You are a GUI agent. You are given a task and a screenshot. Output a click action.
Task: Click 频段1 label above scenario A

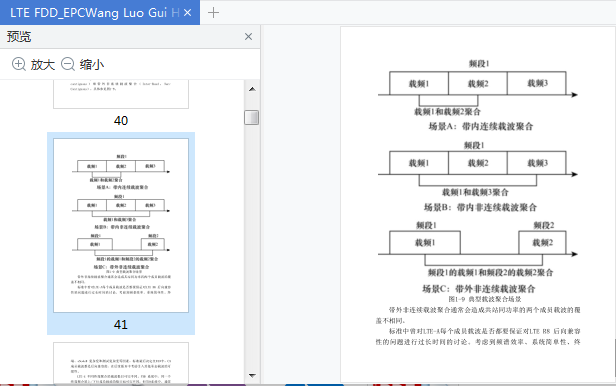point(478,64)
